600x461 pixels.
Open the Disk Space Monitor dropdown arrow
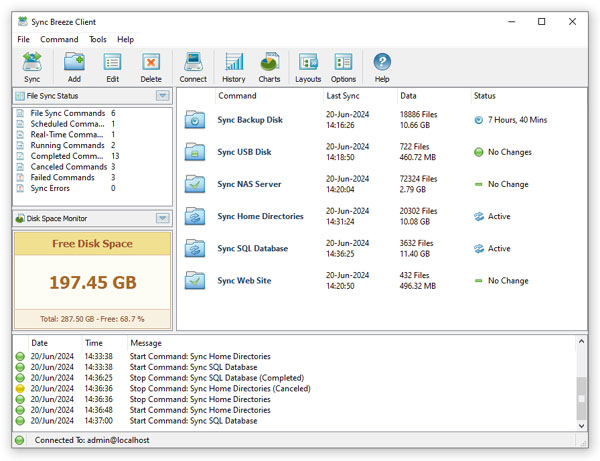[x=163, y=218]
